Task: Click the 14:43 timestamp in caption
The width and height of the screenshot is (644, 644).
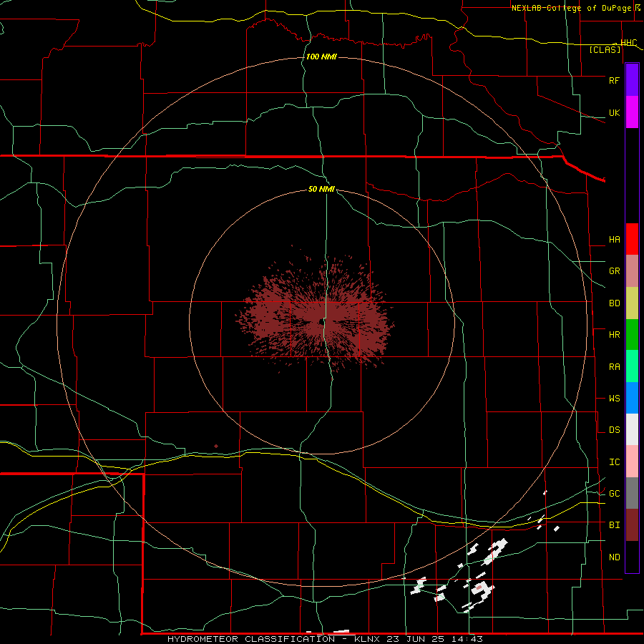Action: (x=467, y=639)
